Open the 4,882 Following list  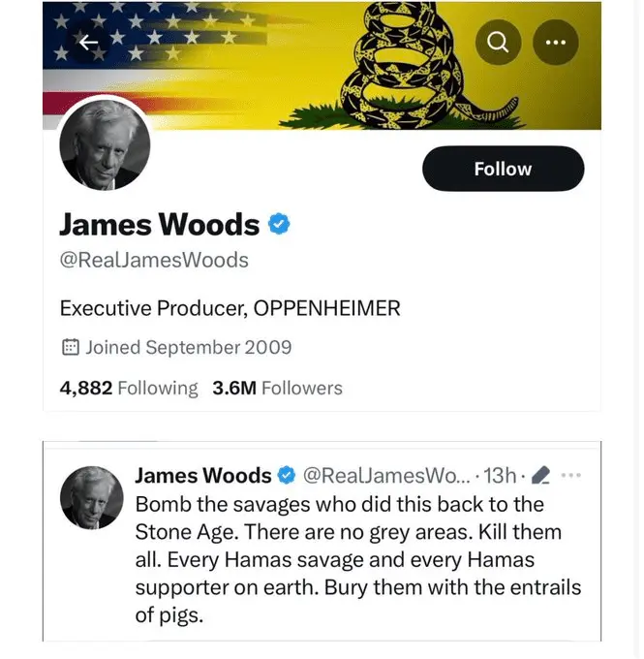pyautogui.click(x=128, y=388)
